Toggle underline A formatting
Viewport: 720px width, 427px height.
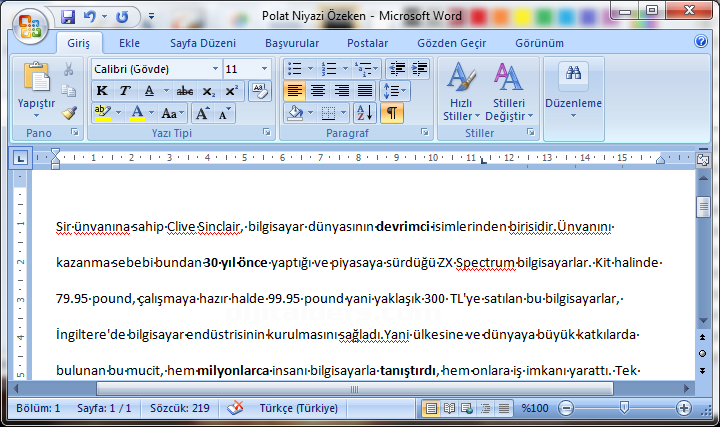tap(149, 91)
